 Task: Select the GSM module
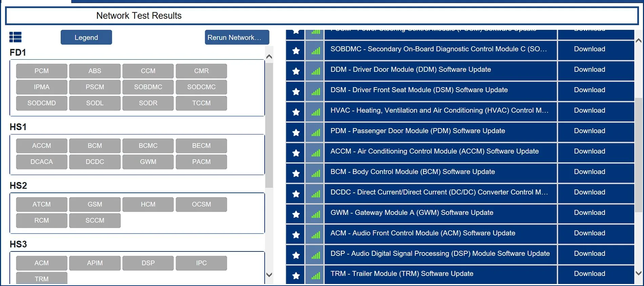tap(95, 204)
